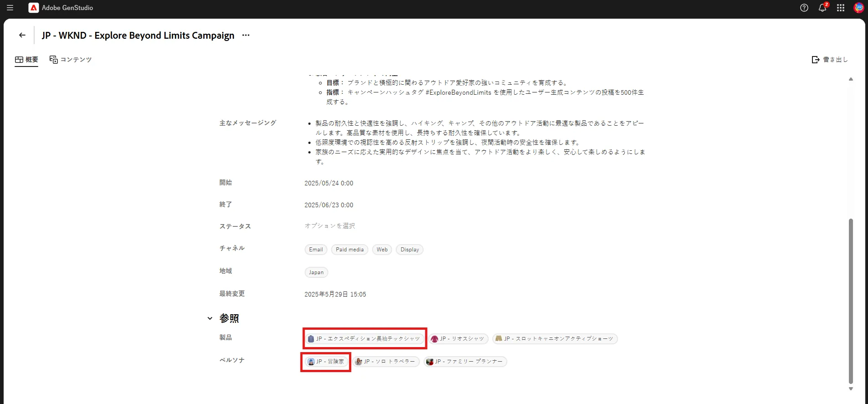Open the hamburger navigation menu
Image resolution: width=868 pixels, height=404 pixels.
pyautogui.click(x=10, y=8)
